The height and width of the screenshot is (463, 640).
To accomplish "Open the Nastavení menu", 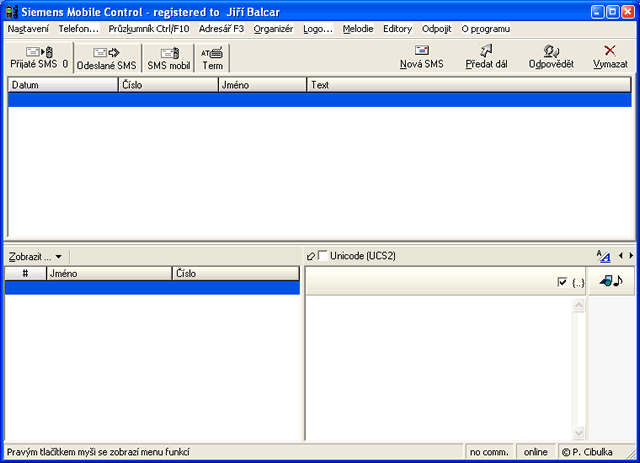I will pos(28,29).
